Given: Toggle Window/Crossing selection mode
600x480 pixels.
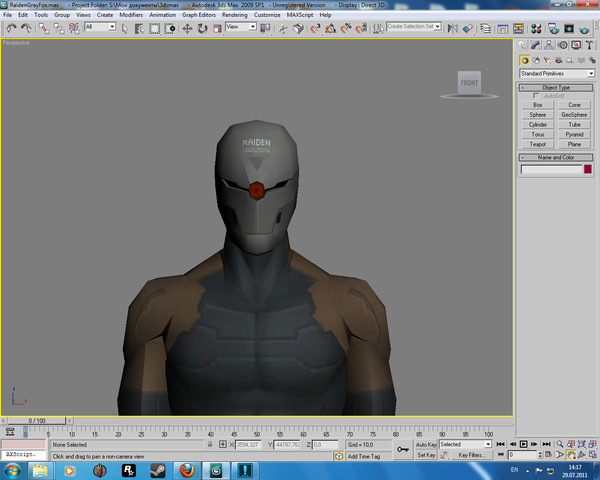Looking at the screenshot, I should pyautogui.click(x=170, y=29).
